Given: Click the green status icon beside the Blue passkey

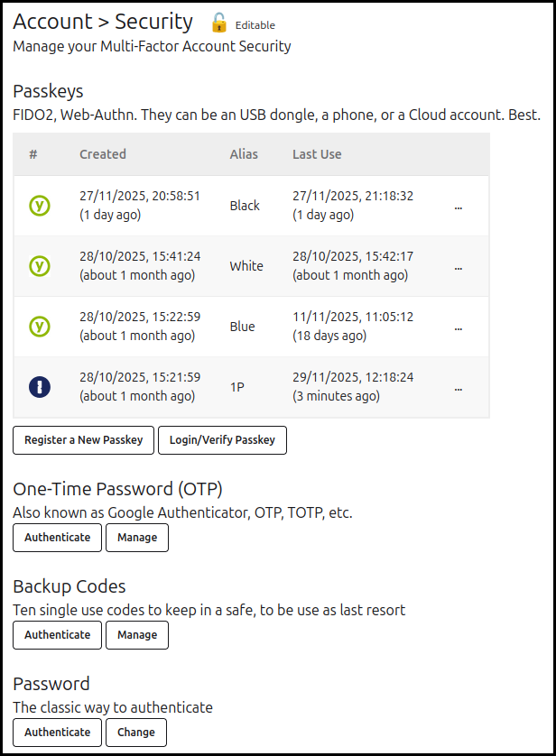Looking at the screenshot, I should coord(40,326).
